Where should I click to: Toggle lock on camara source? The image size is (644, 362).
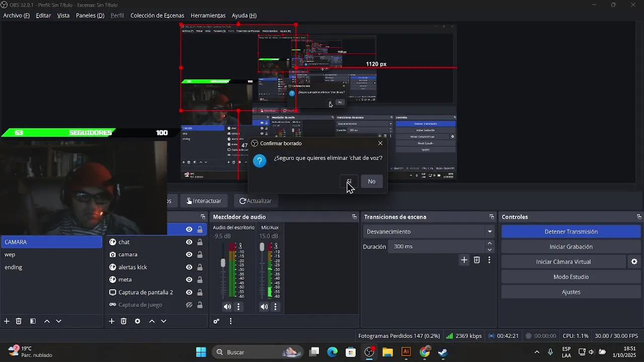click(x=200, y=254)
